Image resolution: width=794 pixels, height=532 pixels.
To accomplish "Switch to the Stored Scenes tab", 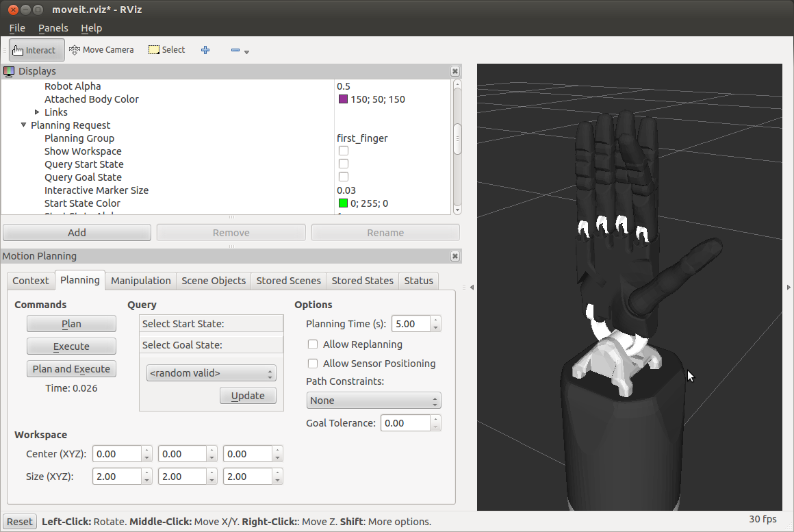I will (288, 281).
